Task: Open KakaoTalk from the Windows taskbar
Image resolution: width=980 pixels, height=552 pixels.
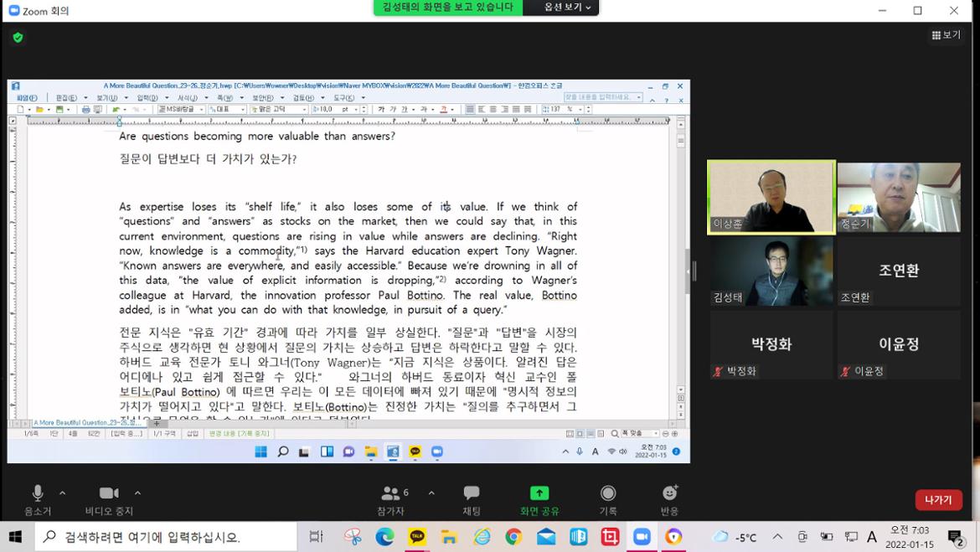Action: [416, 537]
